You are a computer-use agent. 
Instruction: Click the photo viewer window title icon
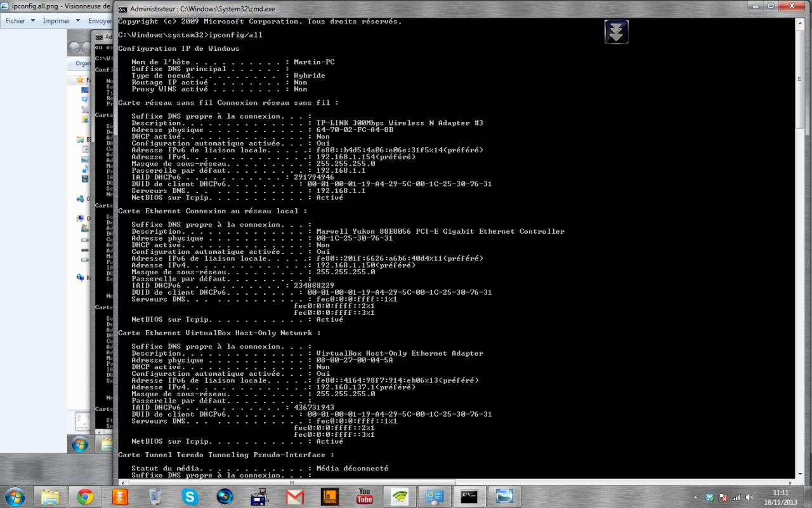(6, 6)
